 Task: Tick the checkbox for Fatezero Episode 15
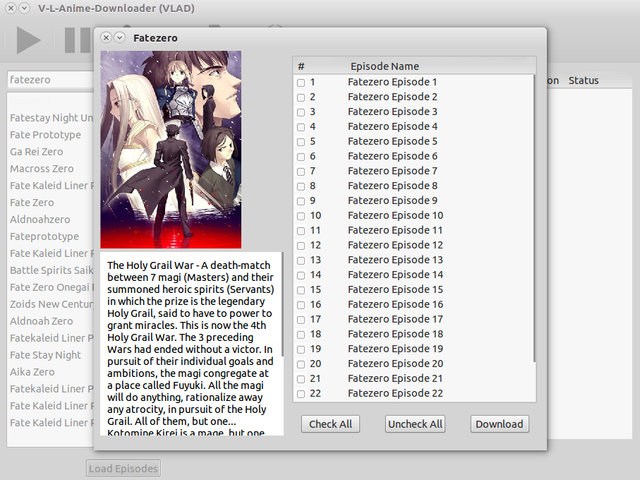[301, 290]
